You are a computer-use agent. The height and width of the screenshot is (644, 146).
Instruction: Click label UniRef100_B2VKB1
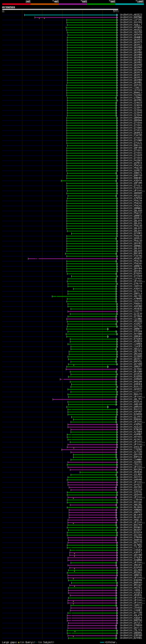(131, 638)
